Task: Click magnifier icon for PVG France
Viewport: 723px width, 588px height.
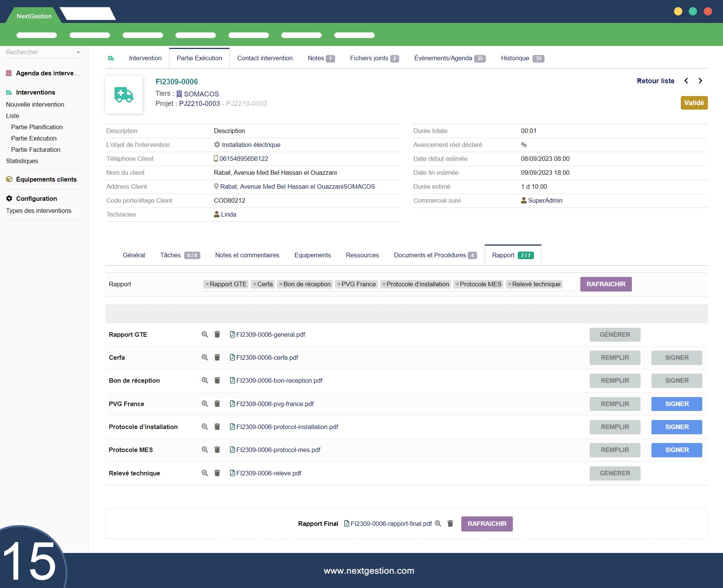Action: 204,404
